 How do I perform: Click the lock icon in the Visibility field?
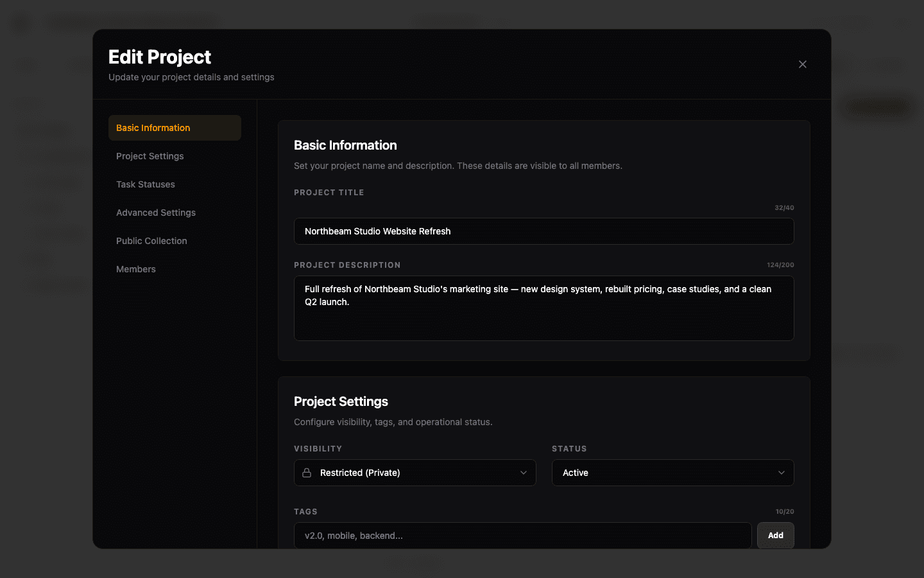tap(307, 472)
